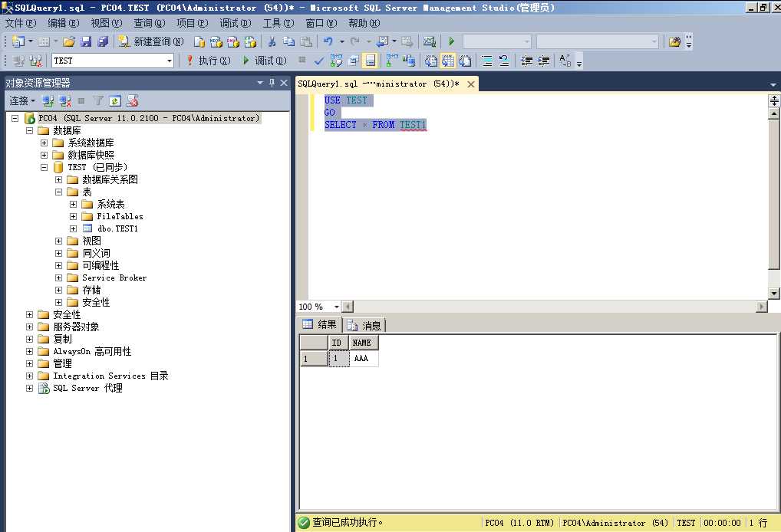Click the Open File folder icon
The width and height of the screenshot is (781, 532).
[69, 42]
